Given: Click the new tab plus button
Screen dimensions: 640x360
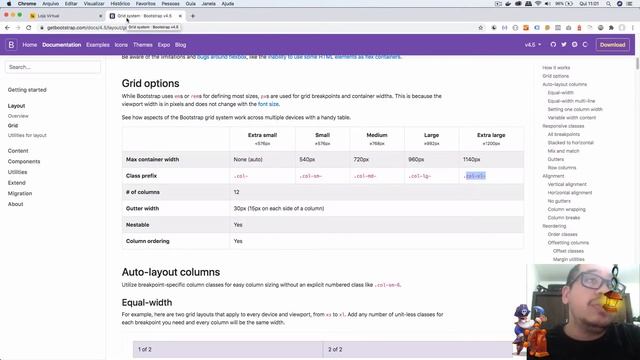Looking at the screenshot, I should click(x=193, y=16).
